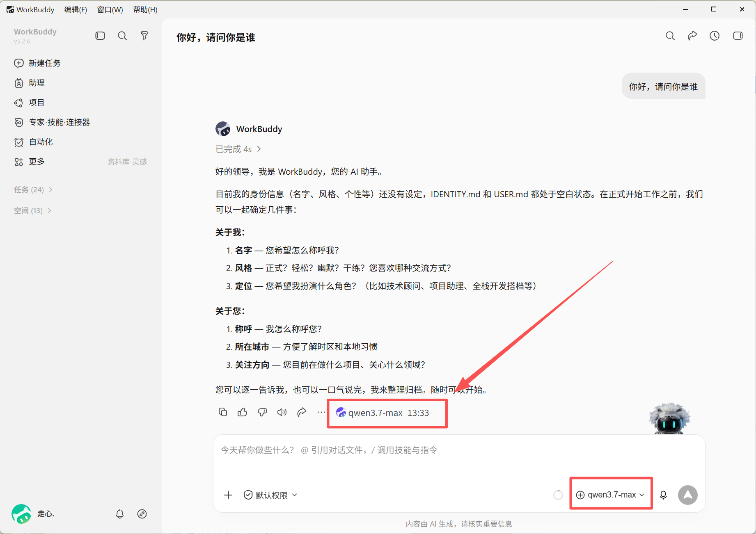756x534 pixels.
Task: Click the WorkBuddy avatar in the reply
Action: click(x=223, y=129)
